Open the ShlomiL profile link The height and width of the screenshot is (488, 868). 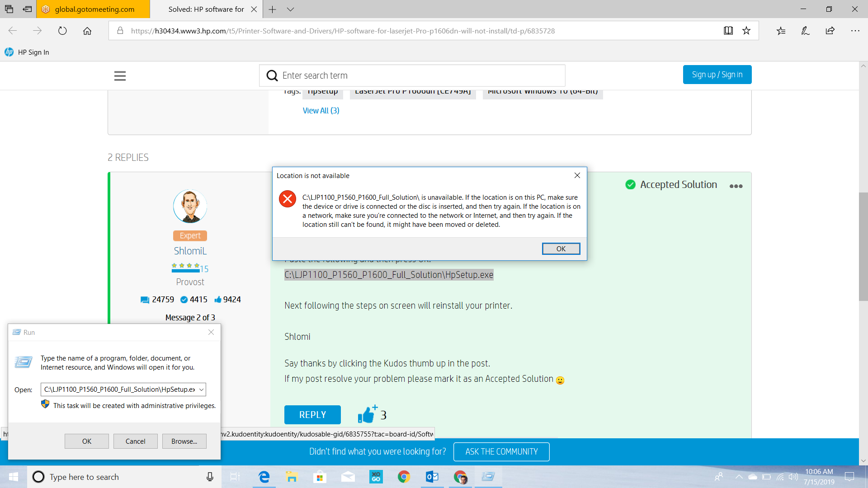pos(190,251)
